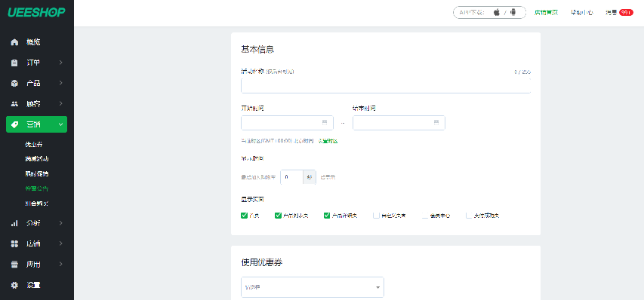Click the display delay seconds input showing 0
This screenshot has height=300, width=644.
tap(291, 177)
